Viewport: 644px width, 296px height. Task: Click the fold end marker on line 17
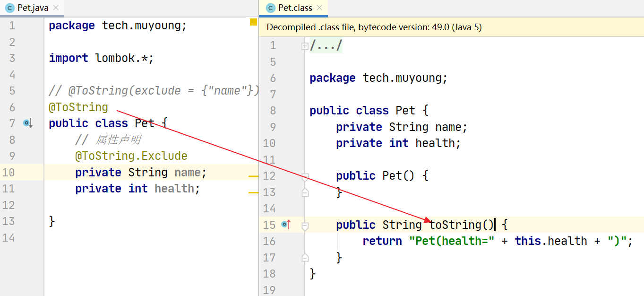pyautogui.click(x=305, y=257)
